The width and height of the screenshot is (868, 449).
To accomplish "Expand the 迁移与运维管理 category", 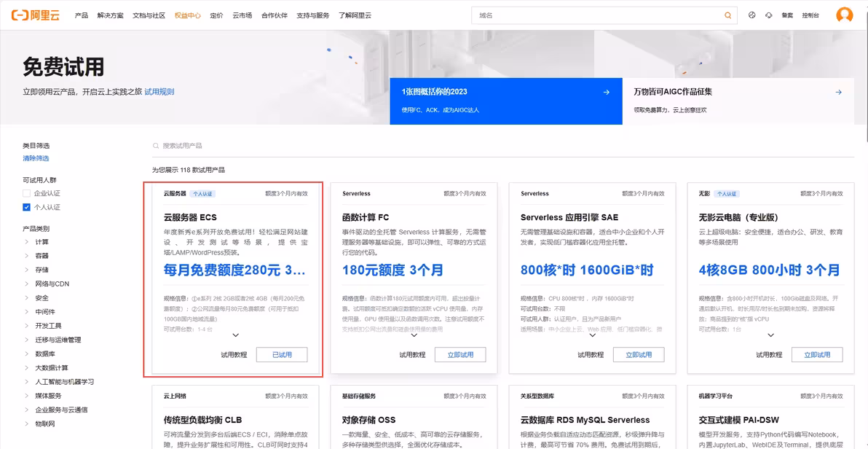I will (x=26, y=340).
